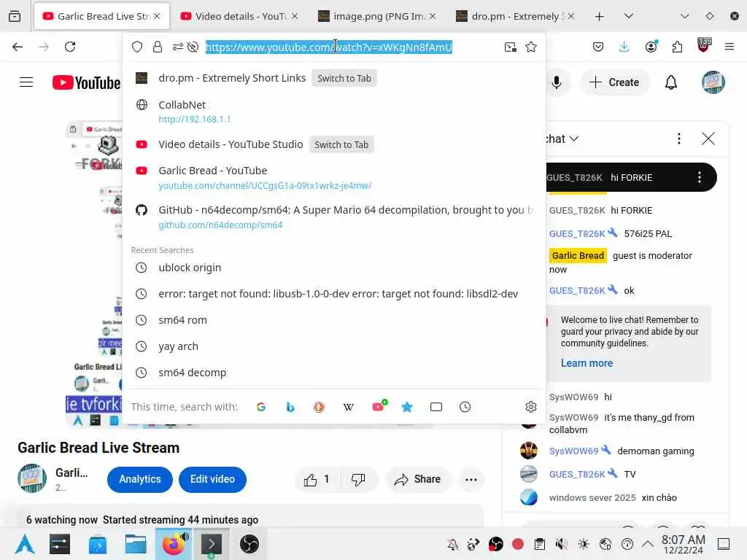
Task: Show site security padlock info
Action: click(x=158, y=47)
